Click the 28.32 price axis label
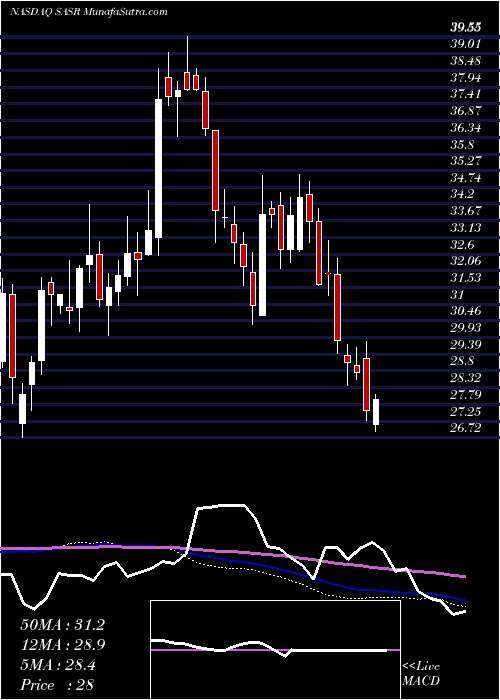The image size is (500, 700). click(466, 378)
